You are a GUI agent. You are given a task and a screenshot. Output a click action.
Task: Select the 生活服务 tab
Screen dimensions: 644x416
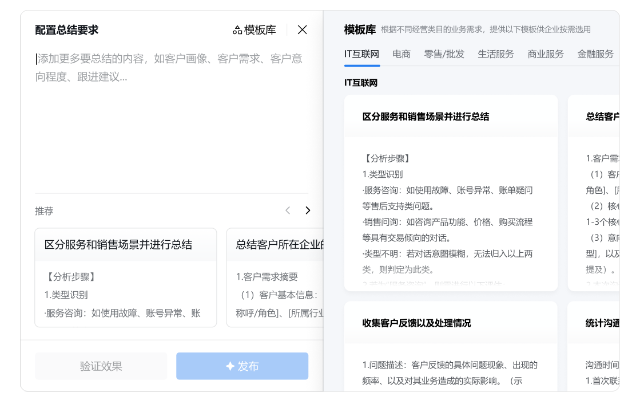[495, 54]
